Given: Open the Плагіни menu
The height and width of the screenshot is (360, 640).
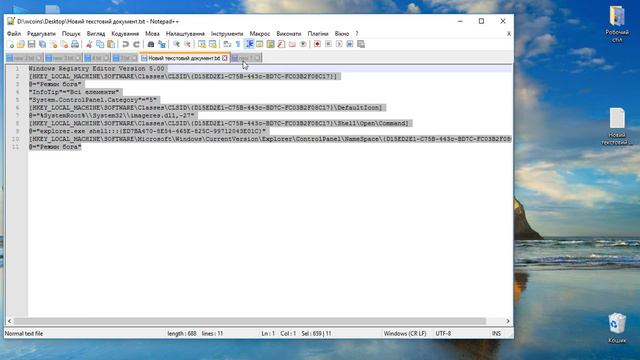Looking at the screenshot, I should (318, 33).
